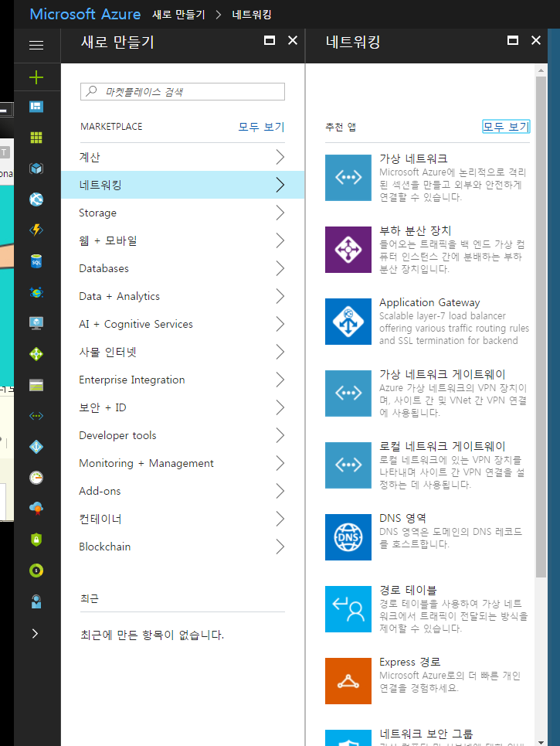Select the 네트워킹 category row
The image size is (560, 746).
pos(182,185)
